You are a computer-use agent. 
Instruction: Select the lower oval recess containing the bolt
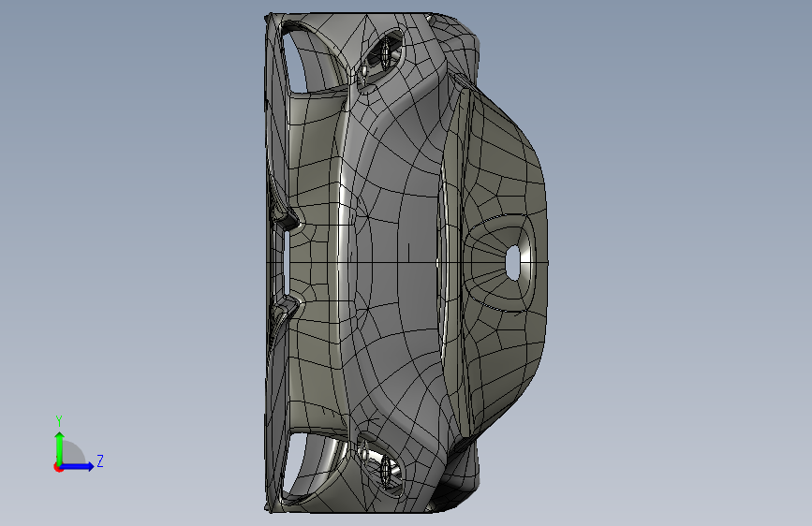pos(380,466)
